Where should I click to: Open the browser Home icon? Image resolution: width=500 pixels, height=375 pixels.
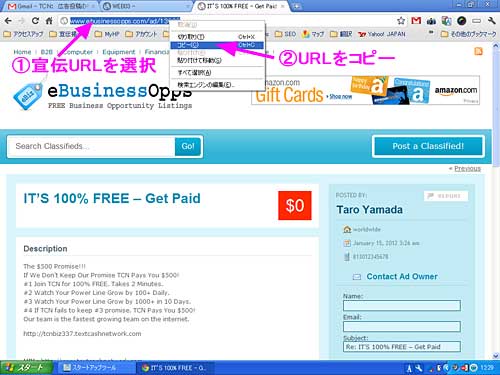click(49, 21)
